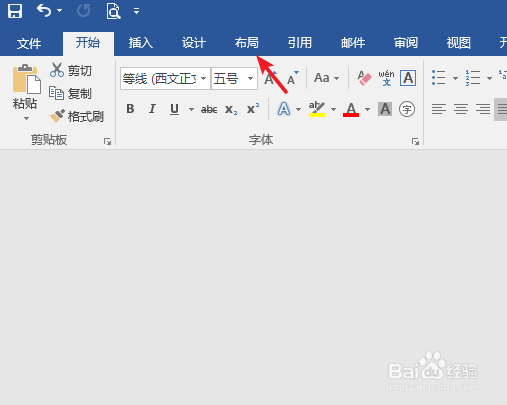Customize the Quick Access Toolbar dropdown
The image size is (507, 405).
(x=136, y=11)
